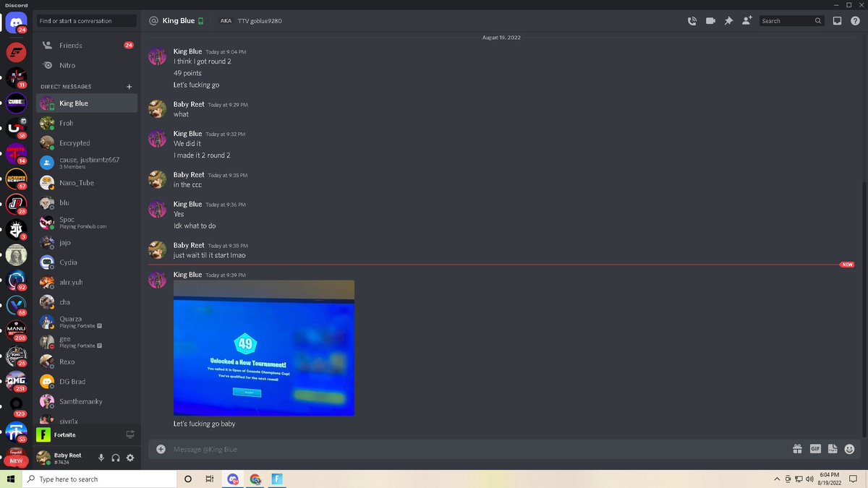Open the OMG server with 251 badge

(16, 380)
